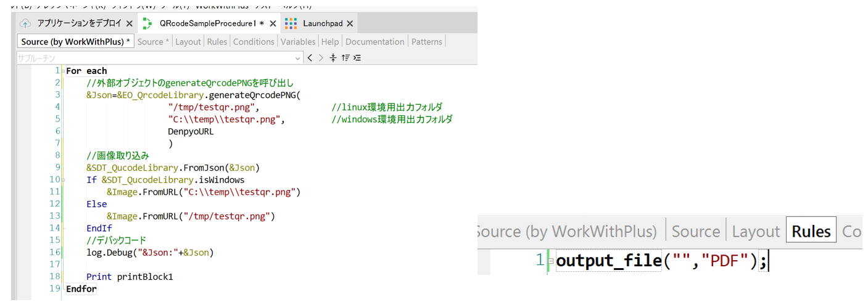The width and height of the screenshot is (868, 302).
Task: Click line number 17 in the gutter
Action: pyautogui.click(x=56, y=264)
